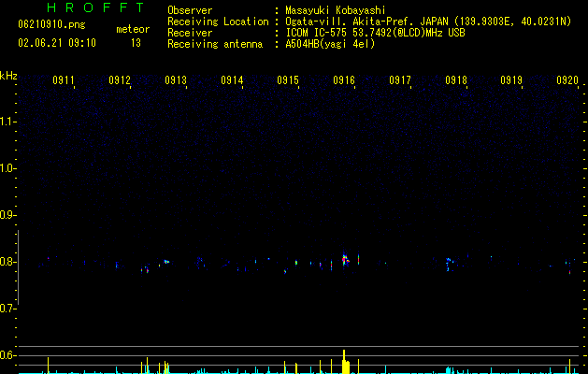Click the Receiving Location label
This screenshot has width=588, height=374.
(x=218, y=22)
